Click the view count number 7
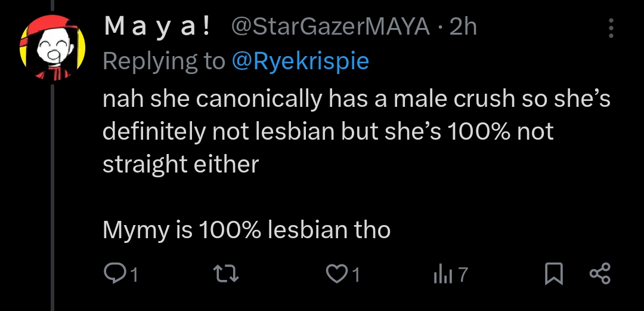 click(462, 275)
